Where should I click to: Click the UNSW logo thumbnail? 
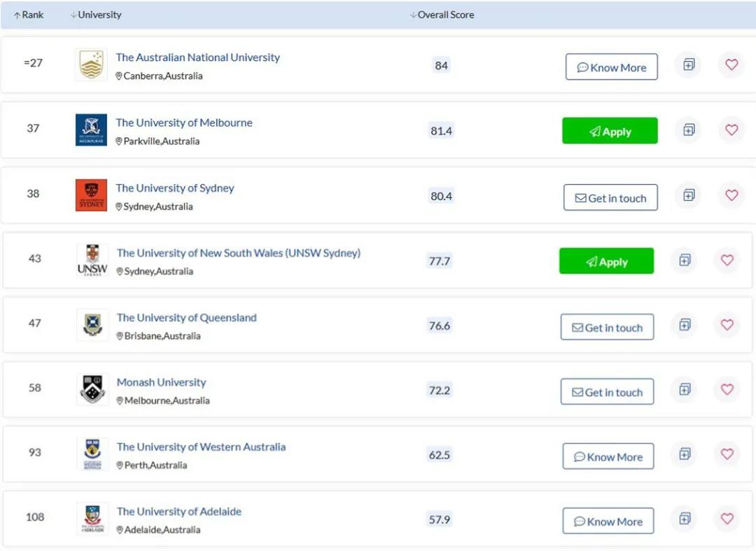tap(92, 261)
